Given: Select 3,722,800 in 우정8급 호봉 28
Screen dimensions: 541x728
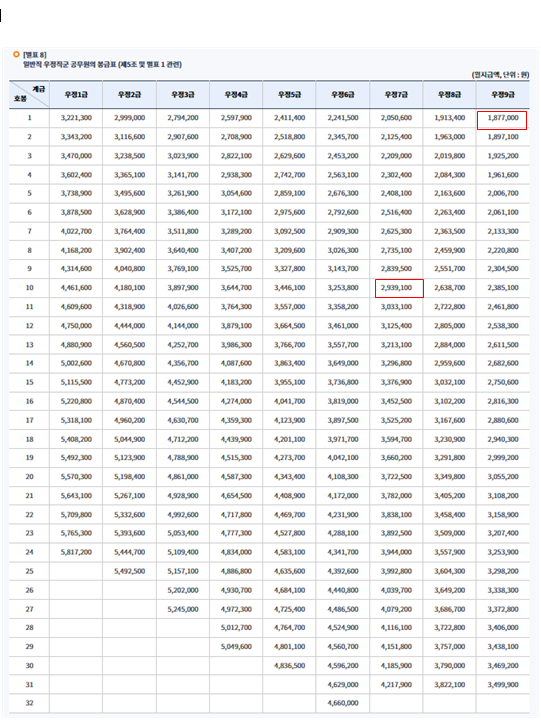Looking at the screenshot, I should point(450,628).
